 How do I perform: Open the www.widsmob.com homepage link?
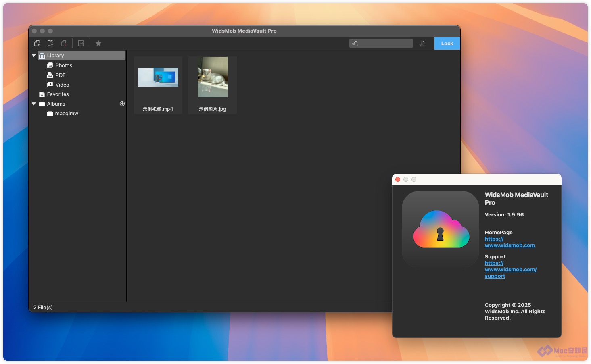[510, 242]
